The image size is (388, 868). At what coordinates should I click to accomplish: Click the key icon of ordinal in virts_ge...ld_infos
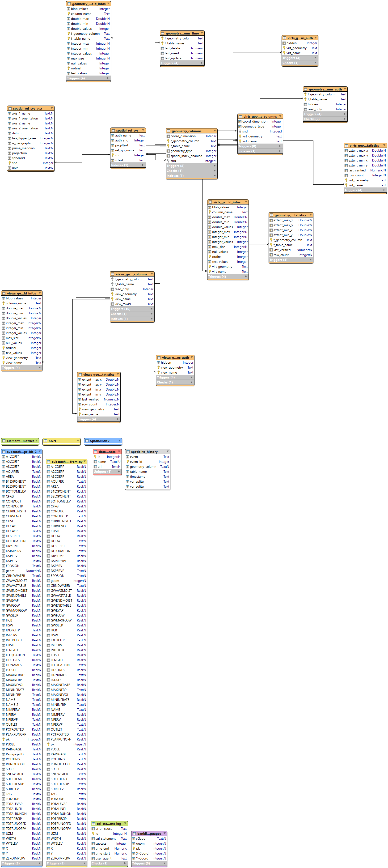pyautogui.click(x=210, y=257)
